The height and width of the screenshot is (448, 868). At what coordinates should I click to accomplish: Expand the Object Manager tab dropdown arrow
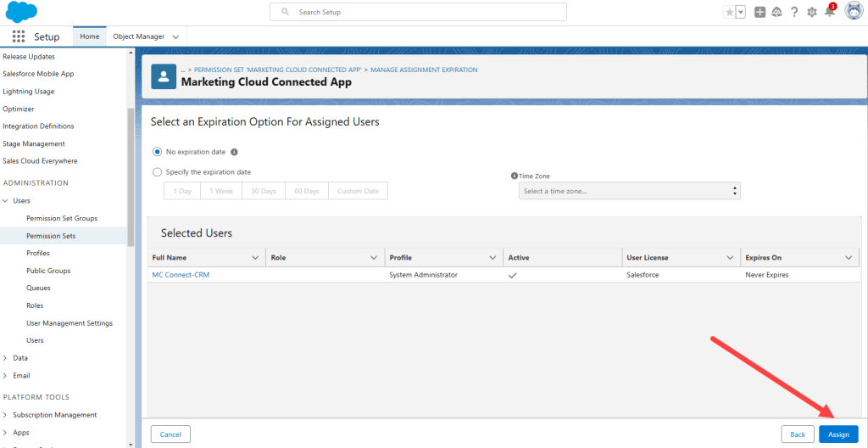coord(175,37)
